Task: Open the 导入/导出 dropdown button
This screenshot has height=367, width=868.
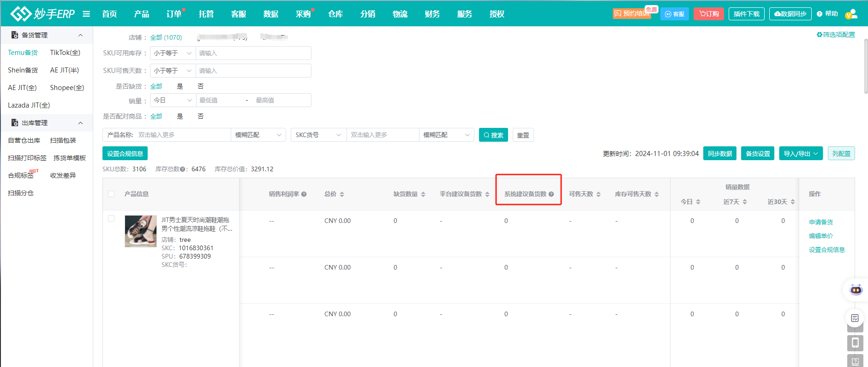Action: click(x=801, y=154)
